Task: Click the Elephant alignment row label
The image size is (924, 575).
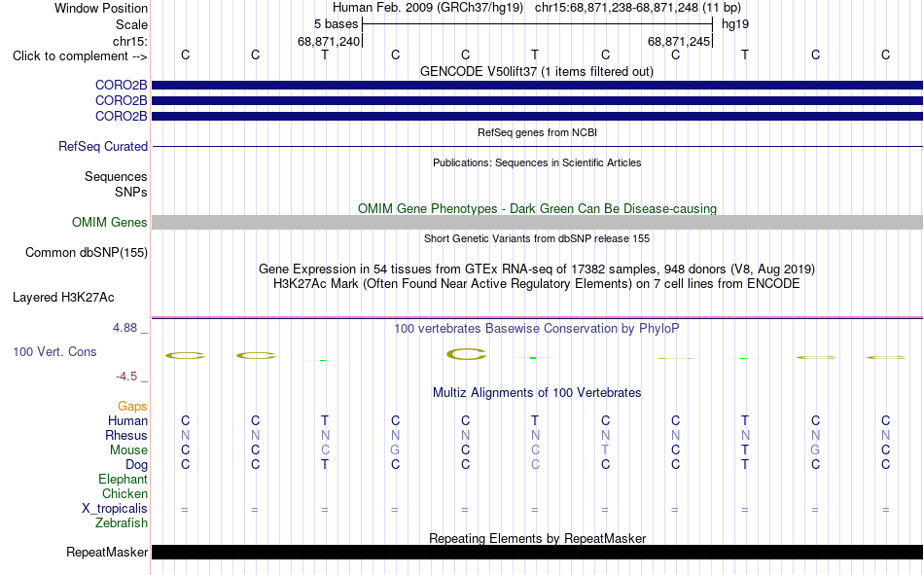Action: 123,479
